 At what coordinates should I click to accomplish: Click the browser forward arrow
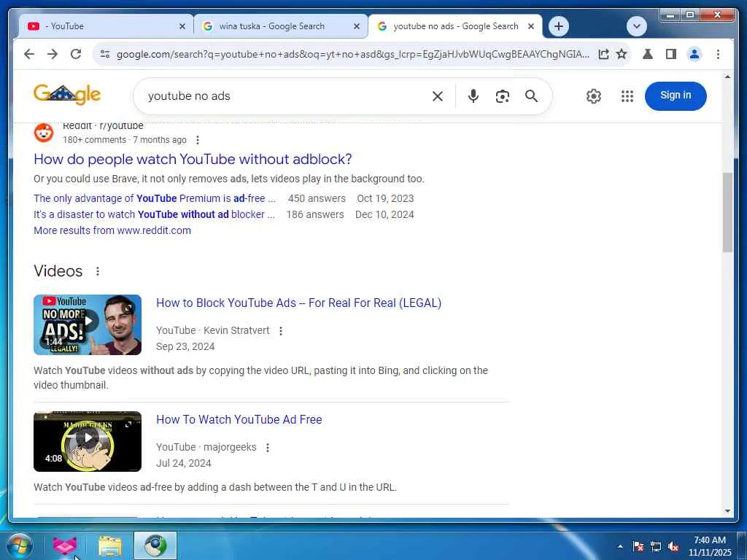point(53,54)
